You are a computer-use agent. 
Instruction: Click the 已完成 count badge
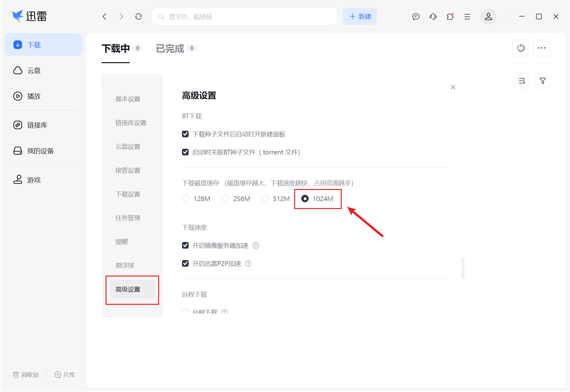pos(192,48)
